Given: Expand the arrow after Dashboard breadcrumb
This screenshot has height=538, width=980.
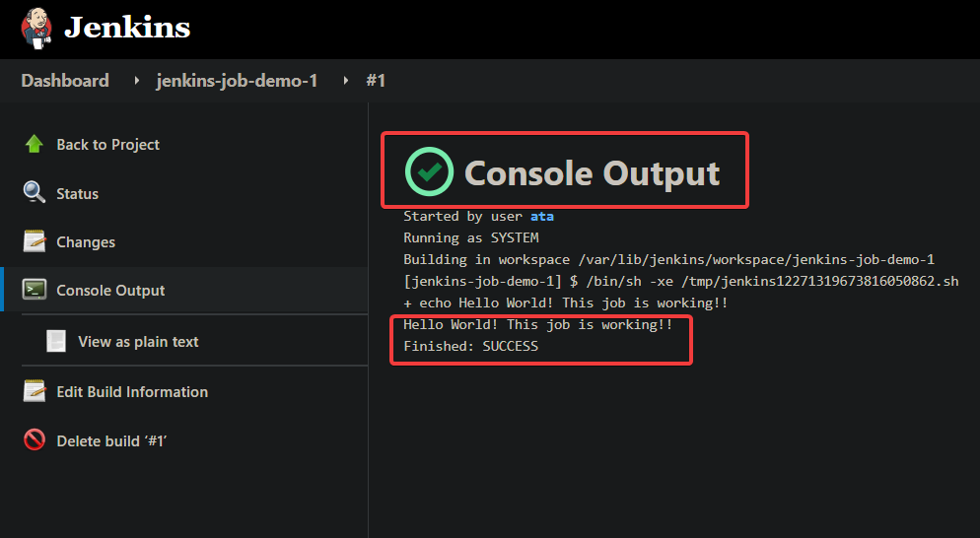Looking at the screenshot, I should [x=136, y=81].
